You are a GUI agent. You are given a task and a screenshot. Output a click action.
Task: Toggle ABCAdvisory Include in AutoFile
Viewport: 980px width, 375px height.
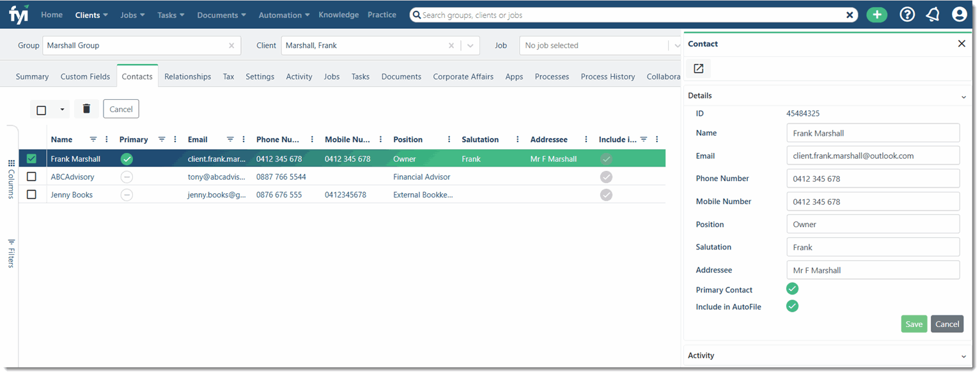pyautogui.click(x=606, y=177)
